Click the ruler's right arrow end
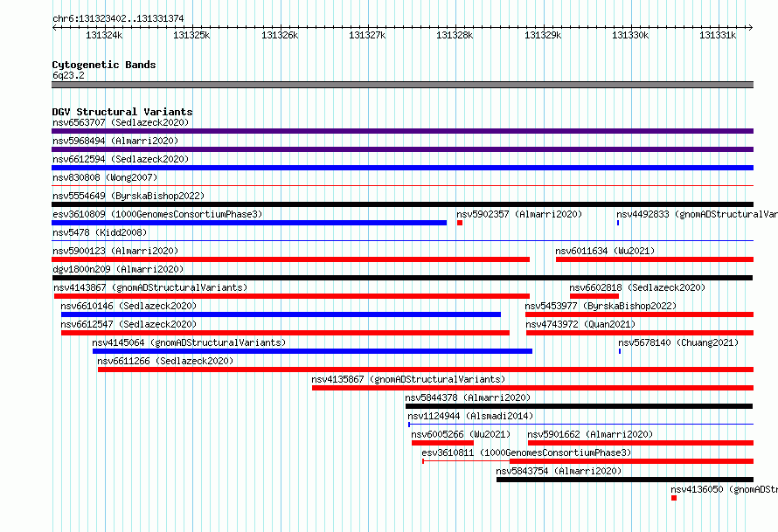This screenshot has height=532, width=778. [x=751, y=27]
